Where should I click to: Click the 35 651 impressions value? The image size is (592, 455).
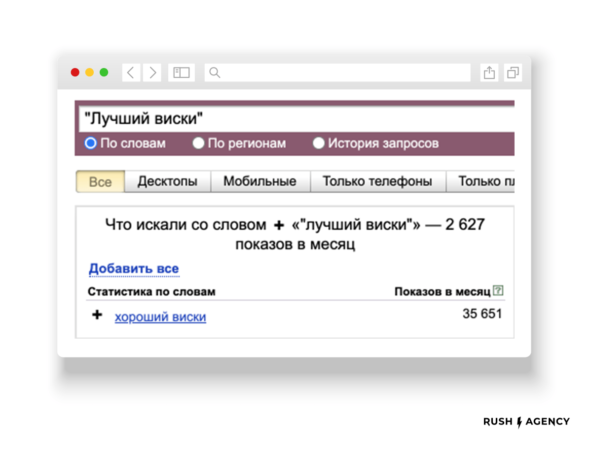[482, 314]
